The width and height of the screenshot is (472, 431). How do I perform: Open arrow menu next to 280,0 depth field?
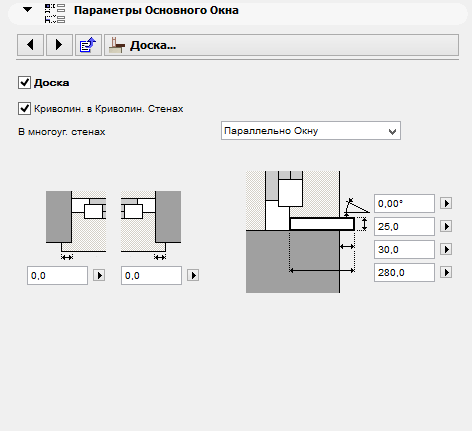pyautogui.click(x=446, y=273)
